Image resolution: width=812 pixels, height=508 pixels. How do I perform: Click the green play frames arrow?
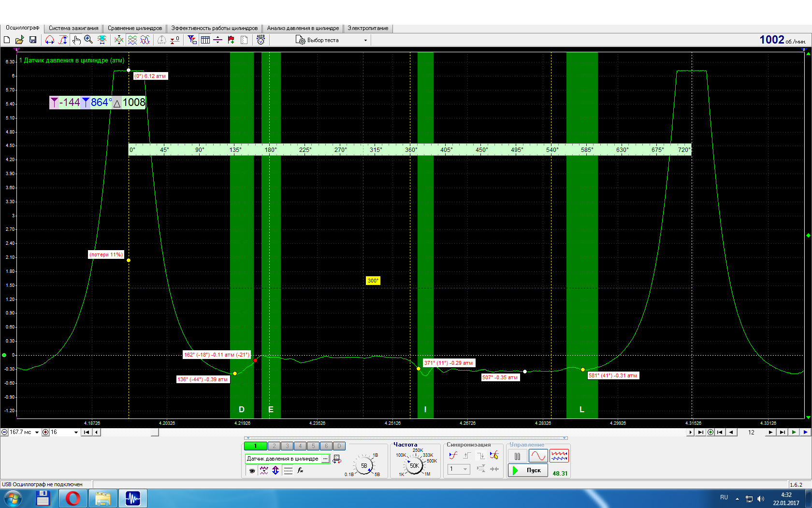[x=794, y=433]
